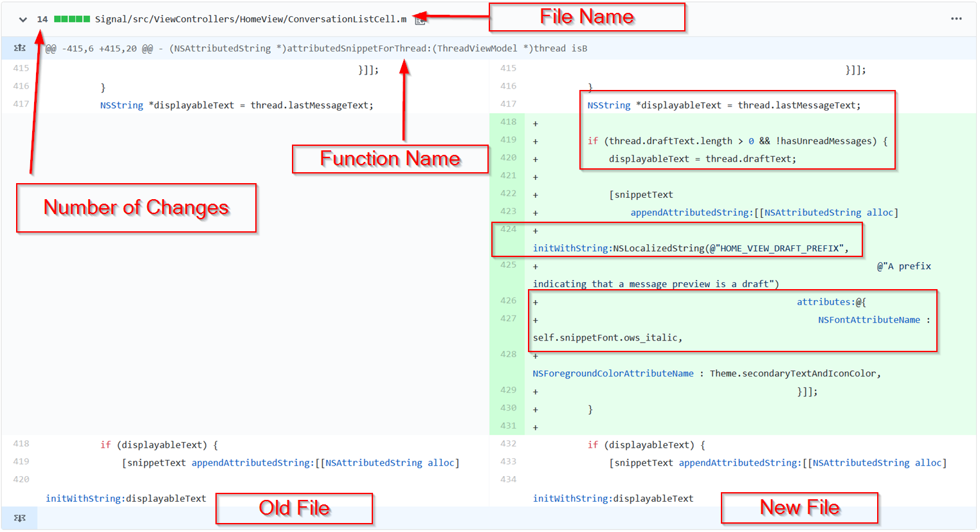
Task: Click 'indicating that a message preview' text
Action: point(656,285)
